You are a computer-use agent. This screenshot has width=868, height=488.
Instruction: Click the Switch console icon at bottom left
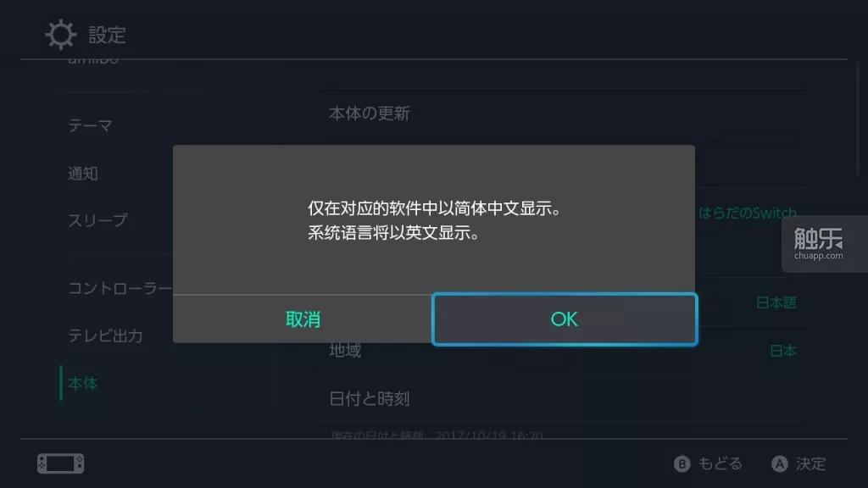point(60,463)
